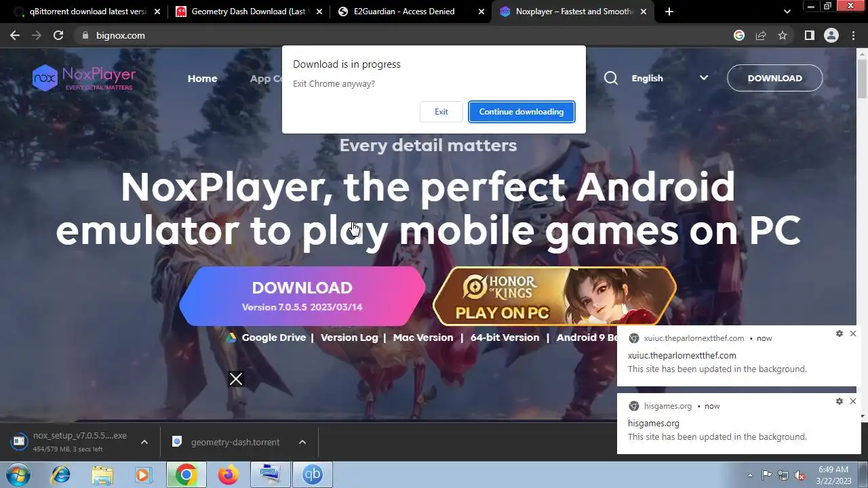Open the 64-bit Version link
The height and width of the screenshot is (488, 868).
pyautogui.click(x=505, y=338)
